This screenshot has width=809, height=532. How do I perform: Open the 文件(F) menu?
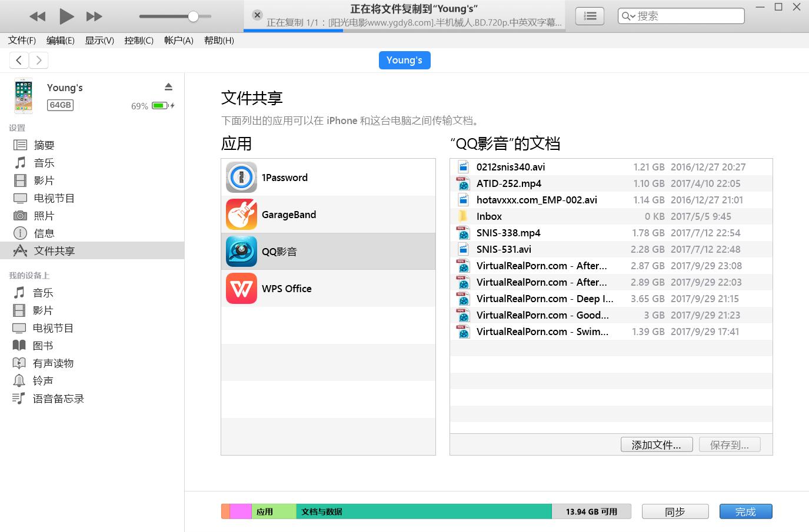pyautogui.click(x=21, y=40)
